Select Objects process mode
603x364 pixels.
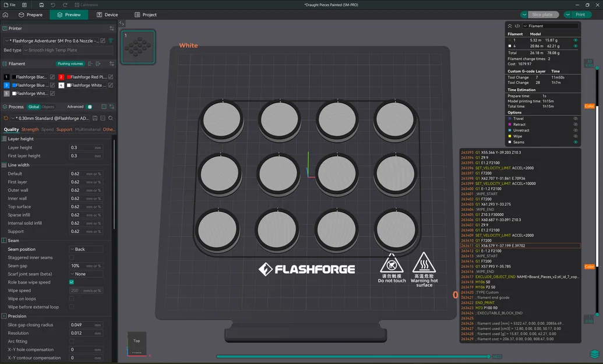coord(48,107)
